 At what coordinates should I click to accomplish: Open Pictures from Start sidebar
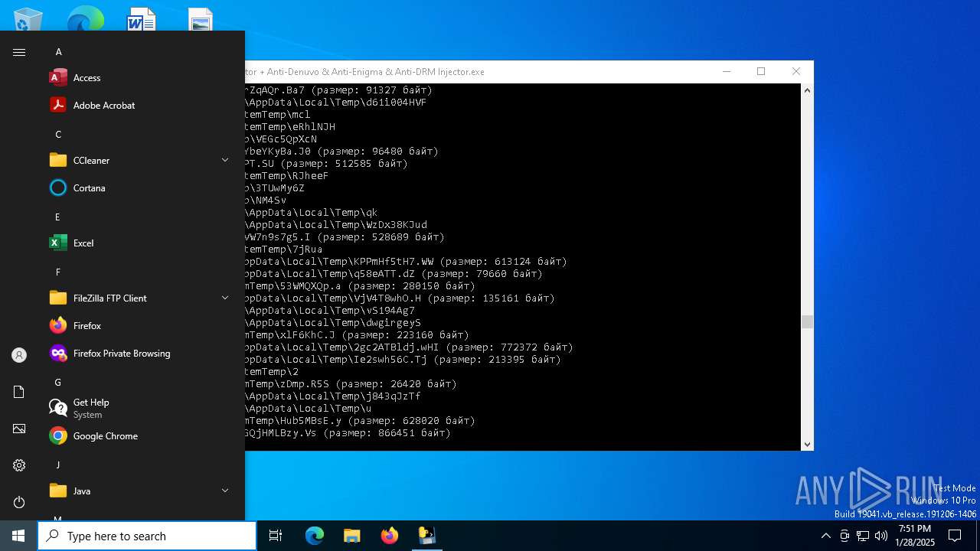pos(19,429)
